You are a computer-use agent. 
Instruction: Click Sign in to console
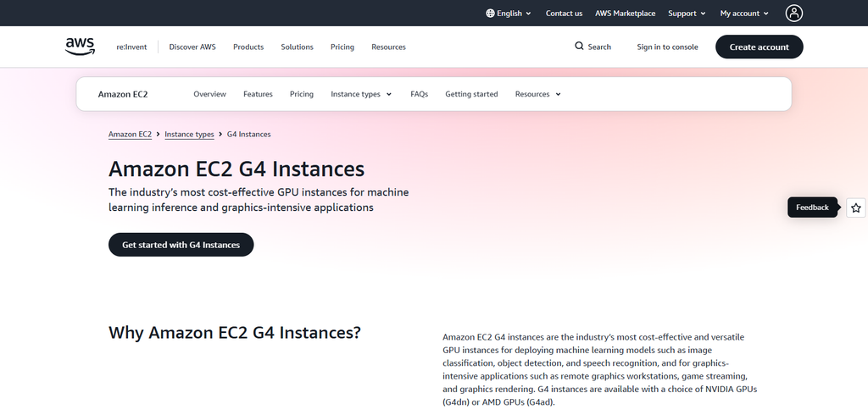click(668, 47)
